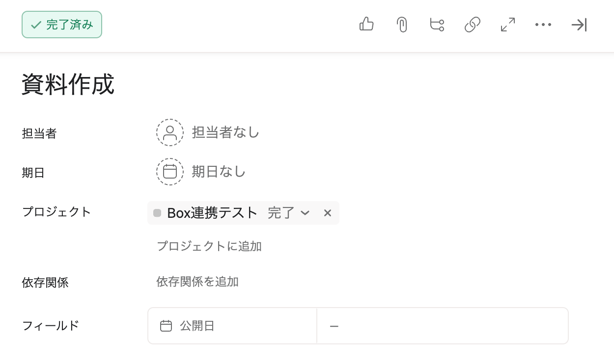Expand task pane to full screen

pyautogui.click(x=507, y=25)
